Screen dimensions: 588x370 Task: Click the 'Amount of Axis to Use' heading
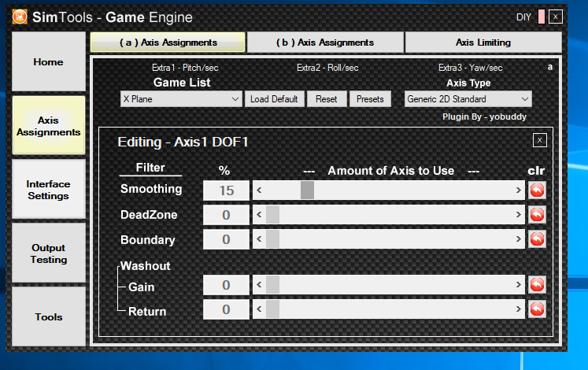point(390,171)
